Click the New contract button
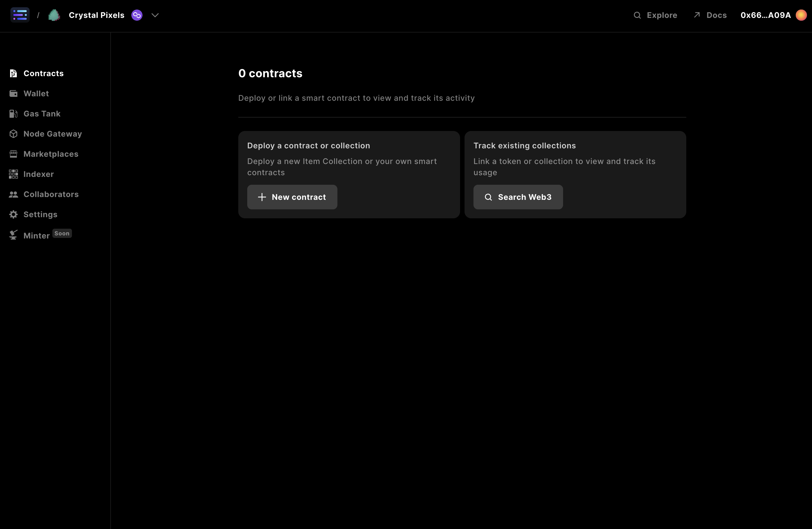The height and width of the screenshot is (529, 812). [x=292, y=197]
